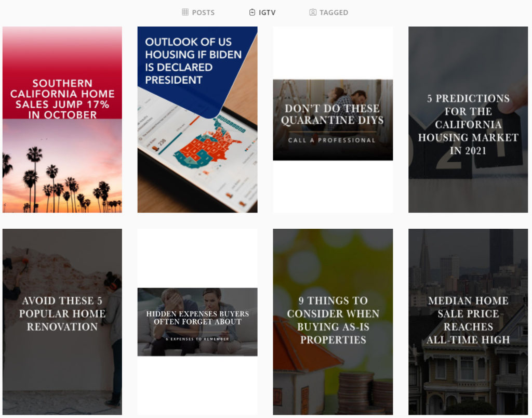Screen dimensions: 532x418
Task: Open 9 Things To Consider As-Is Properties video
Action: [x=333, y=322]
